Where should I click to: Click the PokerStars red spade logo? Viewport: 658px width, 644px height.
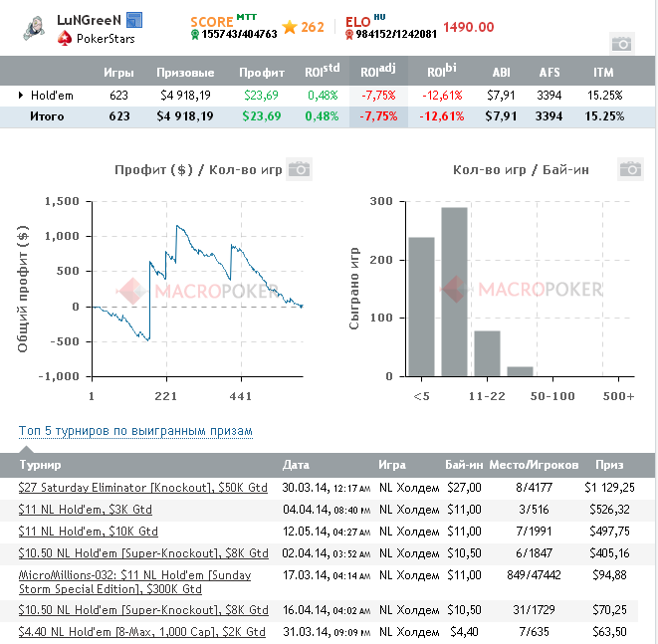tap(65, 39)
